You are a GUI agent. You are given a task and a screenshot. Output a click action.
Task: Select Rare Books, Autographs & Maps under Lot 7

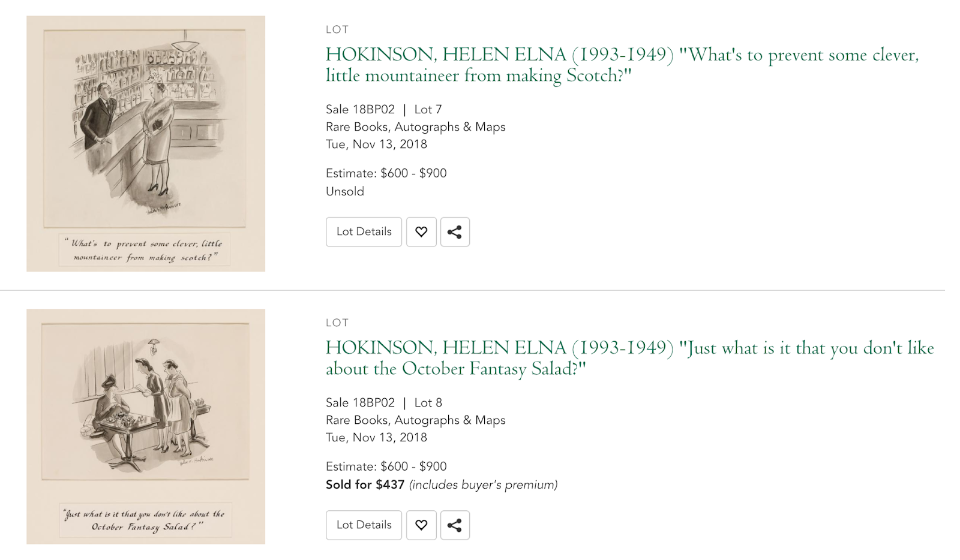click(x=415, y=127)
